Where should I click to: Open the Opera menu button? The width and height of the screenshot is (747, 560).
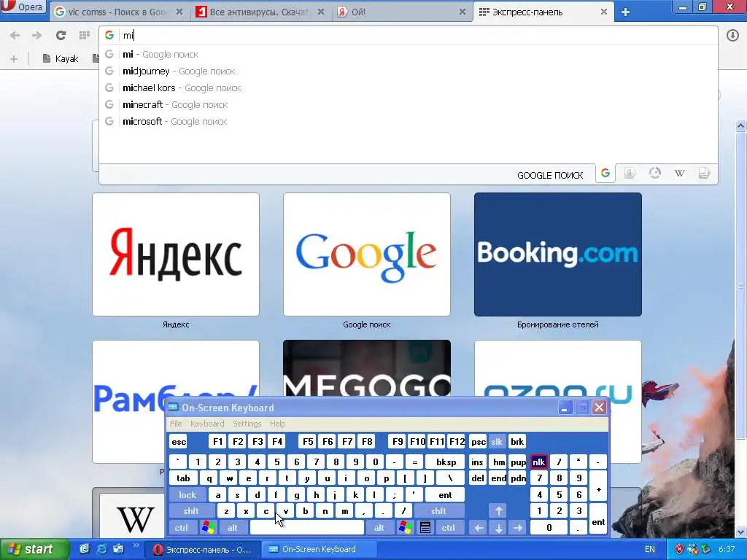click(23, 7)
